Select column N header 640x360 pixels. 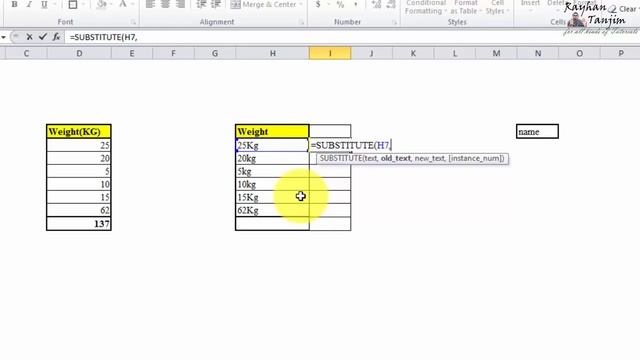pyautogui.click(x=538, y=53)
